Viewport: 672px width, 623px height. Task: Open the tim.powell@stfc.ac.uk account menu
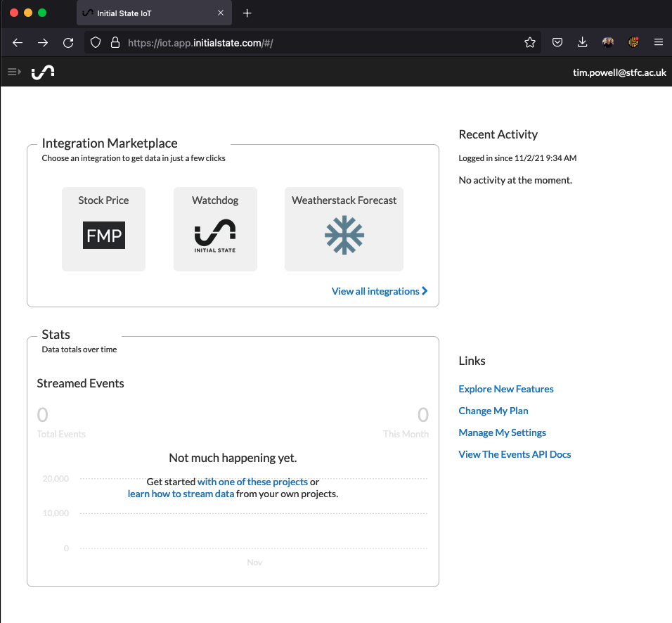pyautogui.click(x=619, y=72)
